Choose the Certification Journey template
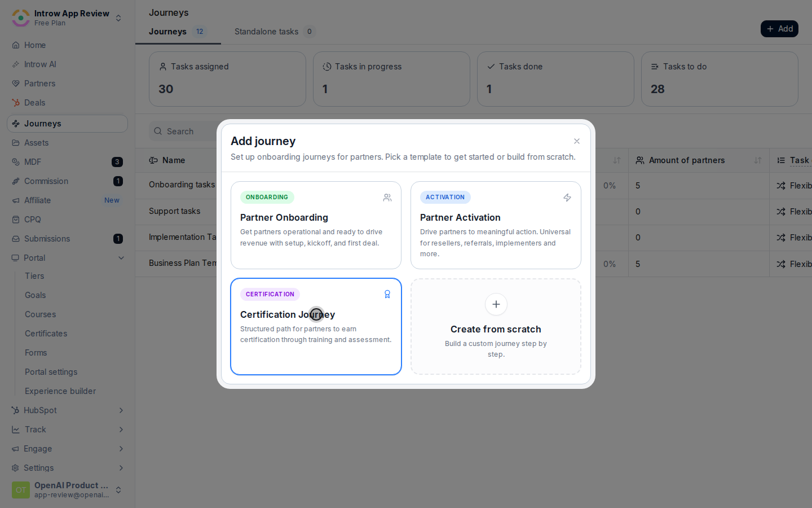The width and height of the screenshot is (812, 508). point(316,326)
